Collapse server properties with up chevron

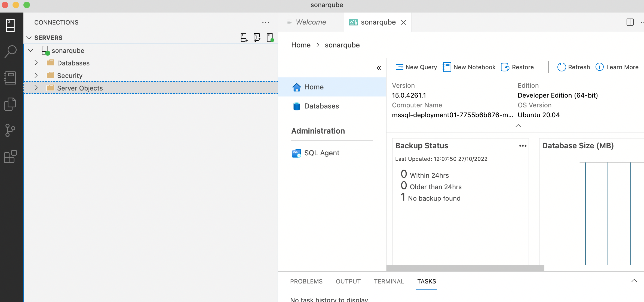point(518,126)
